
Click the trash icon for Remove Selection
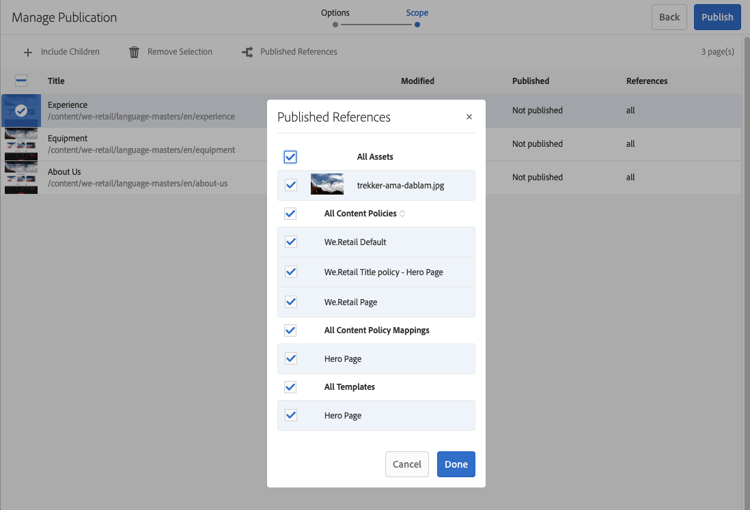pyautogui.click(x=134, y=52)
